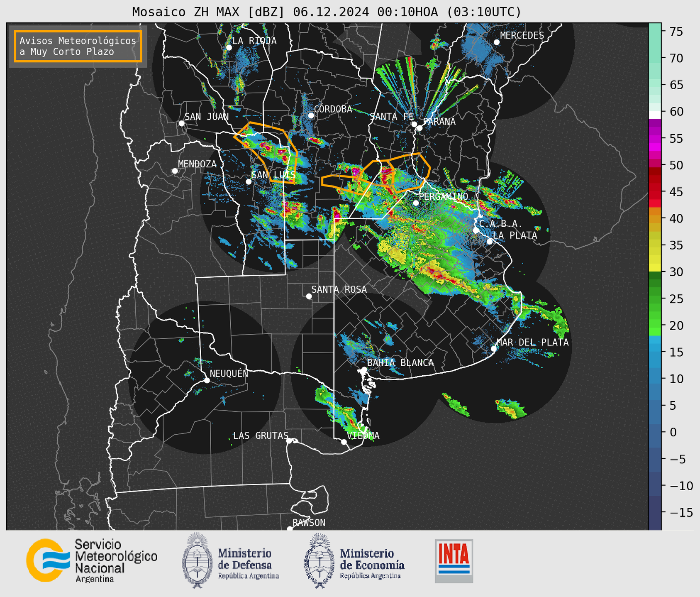Click the 0 dBZ label on color scale
The width and height of the screenshot is (700, 597).
coord(673,433)
